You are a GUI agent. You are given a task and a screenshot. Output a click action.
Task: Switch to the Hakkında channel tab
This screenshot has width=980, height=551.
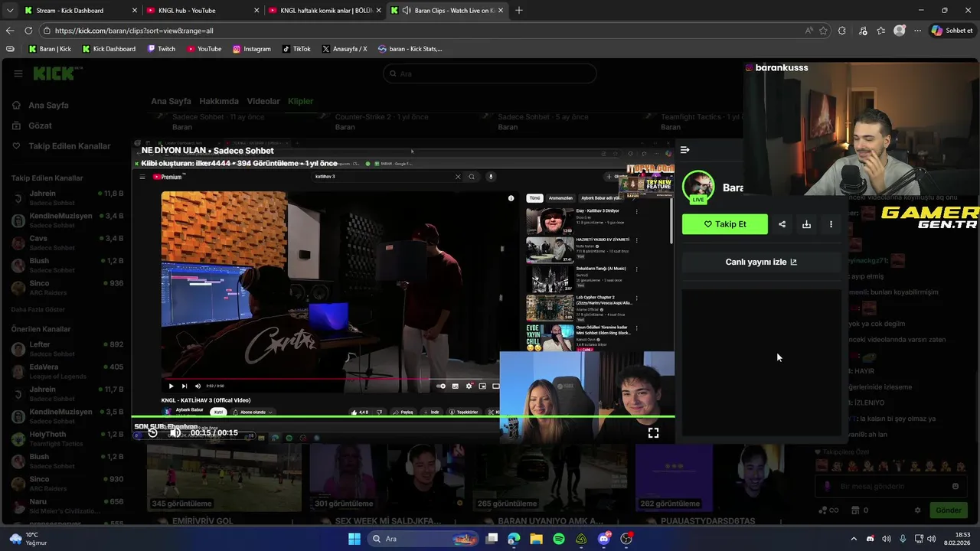(x=219, y=101)
